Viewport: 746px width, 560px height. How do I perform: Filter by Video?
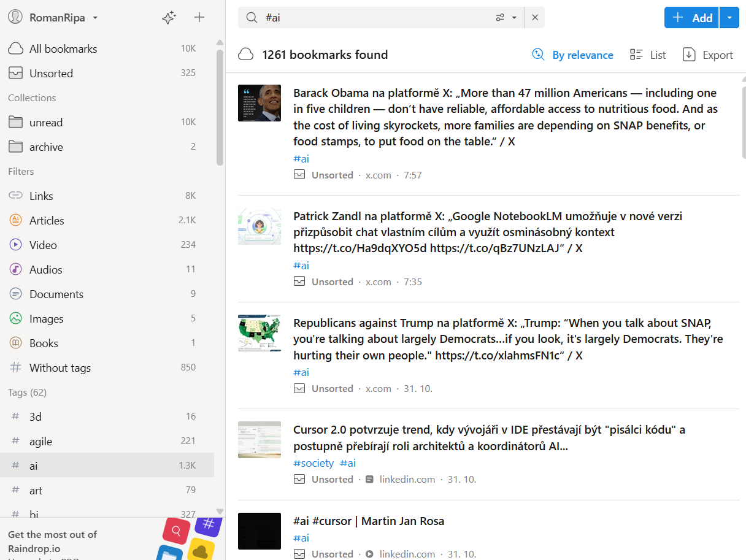[107, 245]
